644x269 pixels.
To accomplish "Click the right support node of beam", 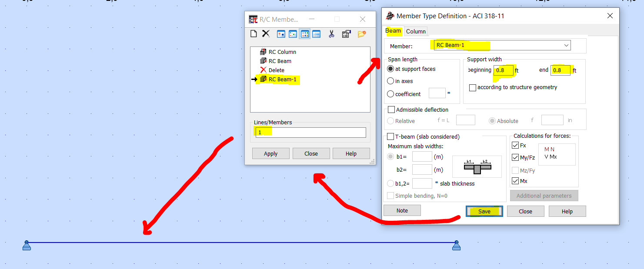I will (x=456, y=246).
